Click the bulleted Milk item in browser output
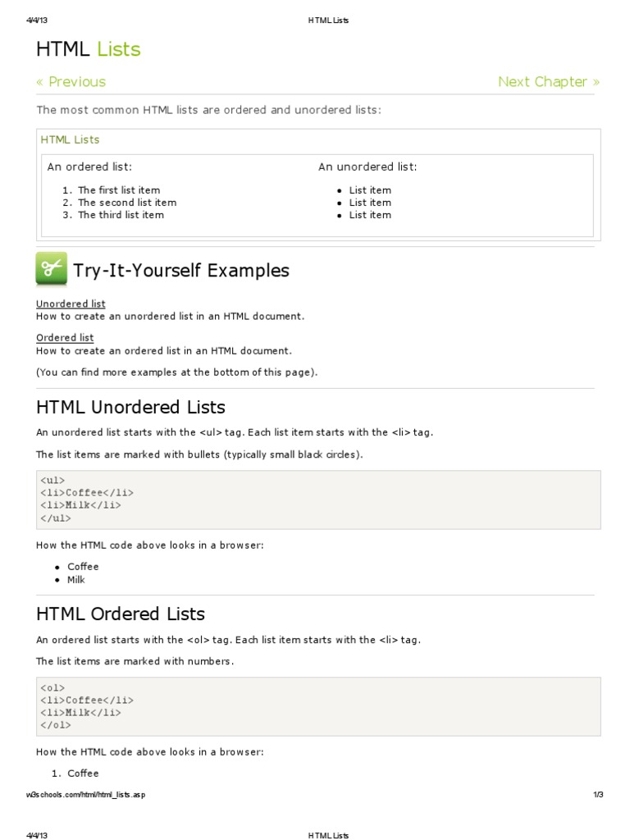The height and width of the screenshot is (840, 630). pos(75,580)
